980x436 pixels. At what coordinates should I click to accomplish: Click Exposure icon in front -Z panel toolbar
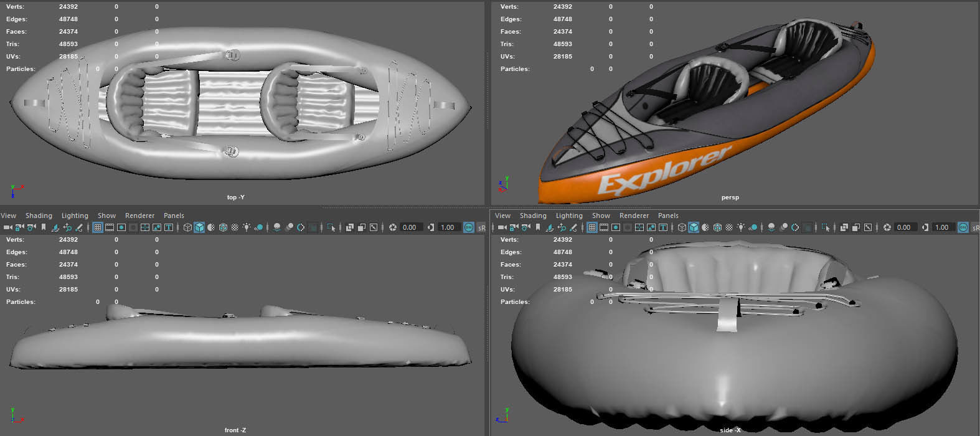point(393,227)
